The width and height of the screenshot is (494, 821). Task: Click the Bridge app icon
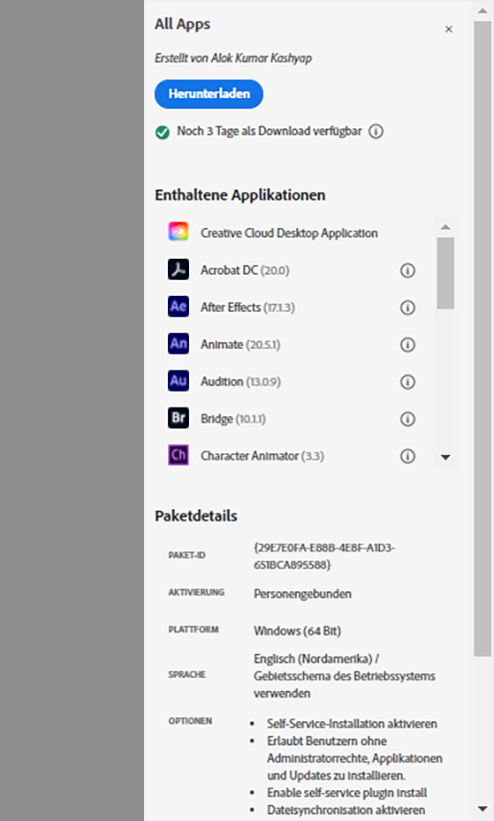tap(178, 418)
